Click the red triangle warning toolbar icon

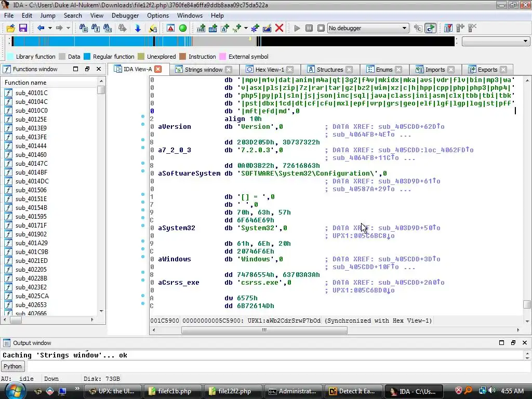[x=170, y=28]
